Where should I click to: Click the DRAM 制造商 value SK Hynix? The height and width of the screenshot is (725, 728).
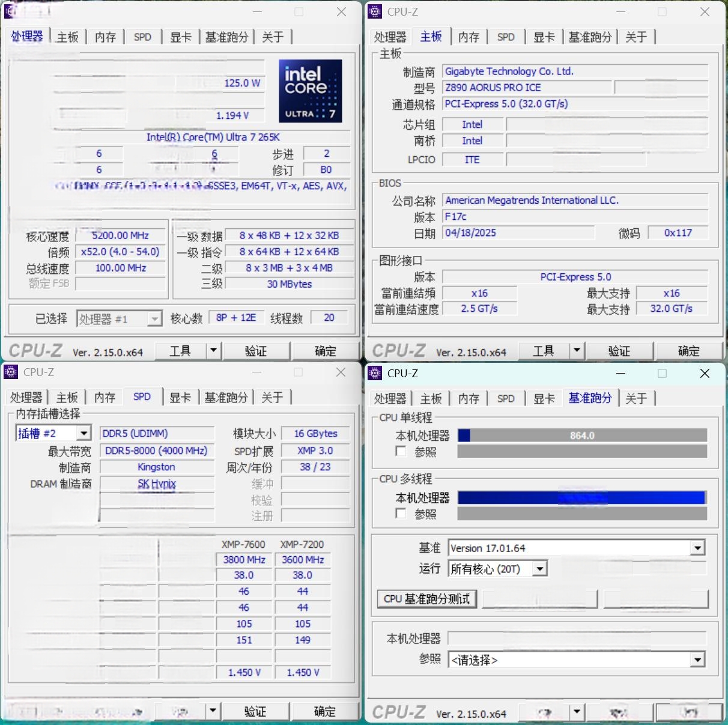pos(157,484)
